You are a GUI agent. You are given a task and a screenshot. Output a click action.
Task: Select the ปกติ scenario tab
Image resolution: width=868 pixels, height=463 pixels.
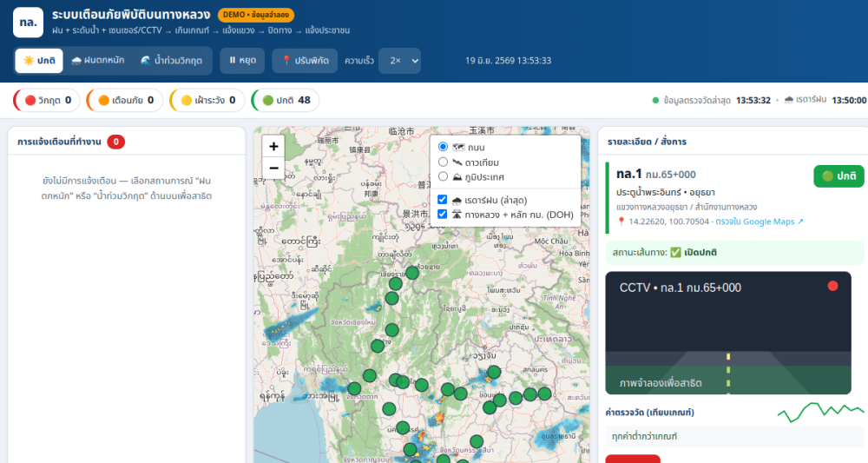click(x=39, y=60)
